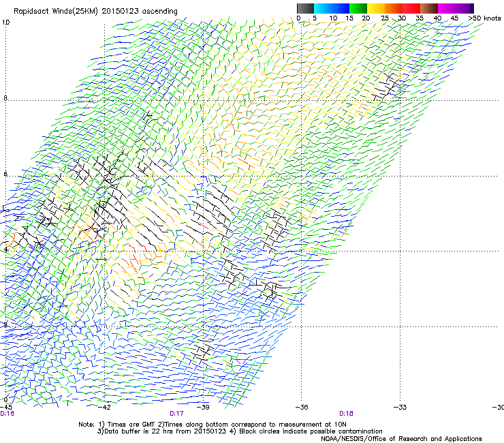Select the "45" label under the color legend
Viewport: 504px width, 443px height.
pyautogui.click(x=454, y=18)
